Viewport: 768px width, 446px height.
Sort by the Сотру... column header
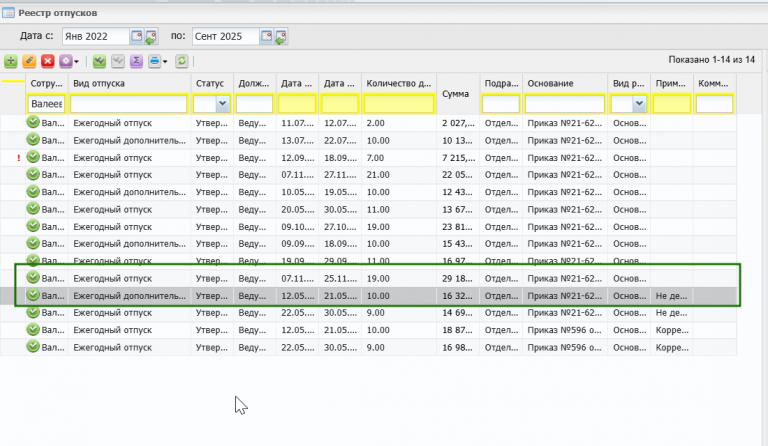click(x=47, y=83)
